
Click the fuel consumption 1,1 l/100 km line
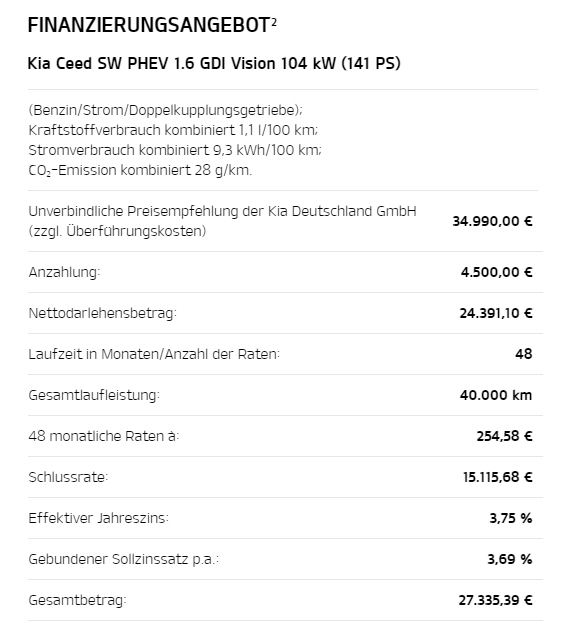tap(173, 130)
